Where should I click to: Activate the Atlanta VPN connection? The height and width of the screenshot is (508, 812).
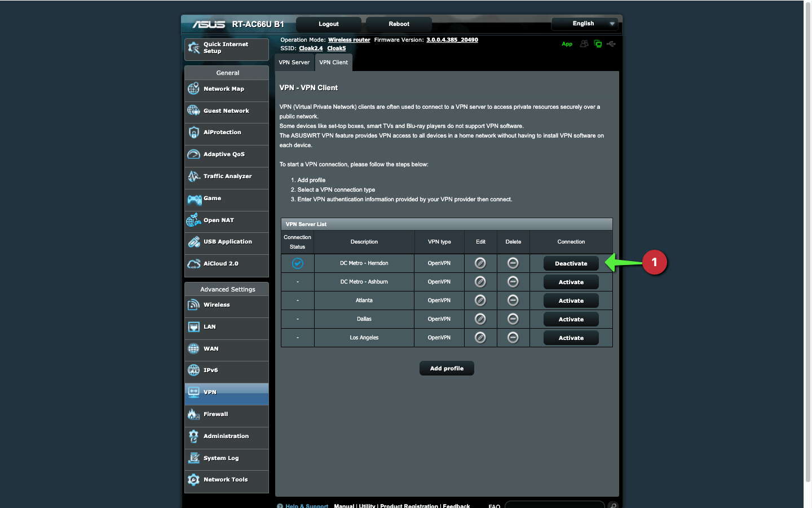(x=571, y=301)
